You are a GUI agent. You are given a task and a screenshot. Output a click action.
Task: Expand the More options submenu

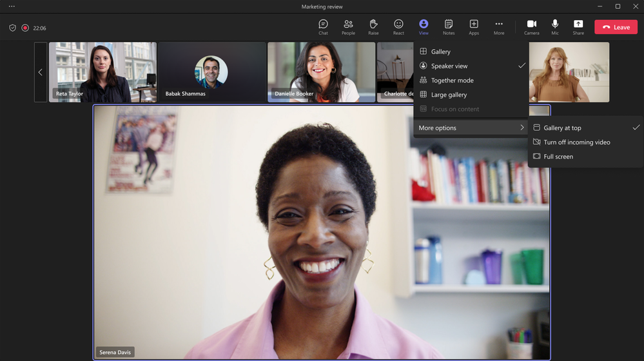(x=471, y=128)
